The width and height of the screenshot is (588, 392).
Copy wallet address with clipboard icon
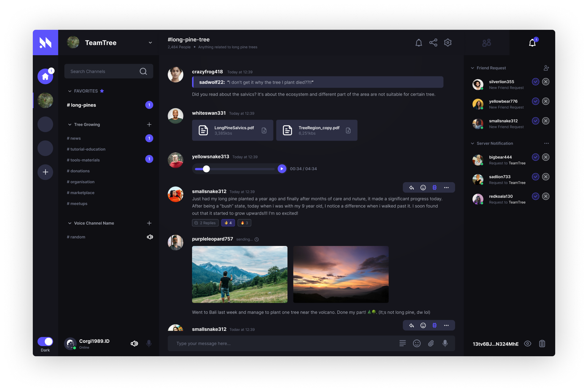point(542,344)
